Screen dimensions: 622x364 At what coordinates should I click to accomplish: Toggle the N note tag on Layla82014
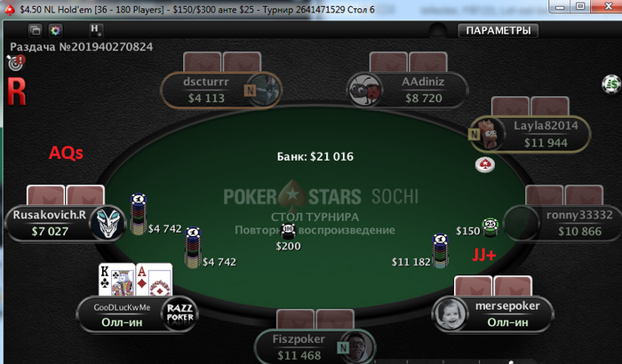point(474,134)
